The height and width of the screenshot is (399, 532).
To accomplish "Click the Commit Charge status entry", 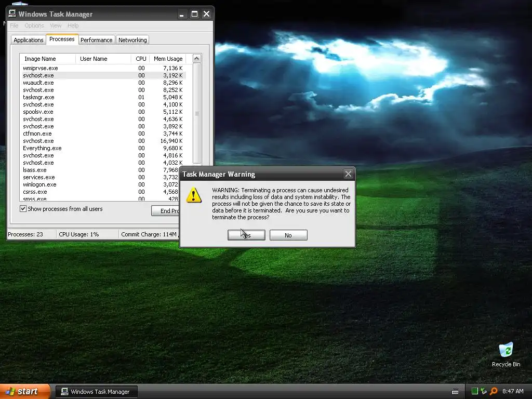I will [x=149, y=234].
